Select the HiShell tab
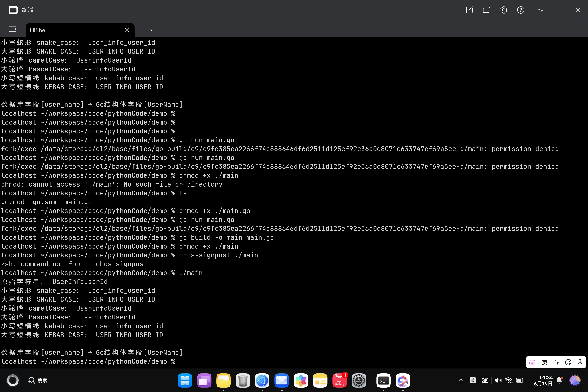 pyautogui.click(x=80, y=30)
